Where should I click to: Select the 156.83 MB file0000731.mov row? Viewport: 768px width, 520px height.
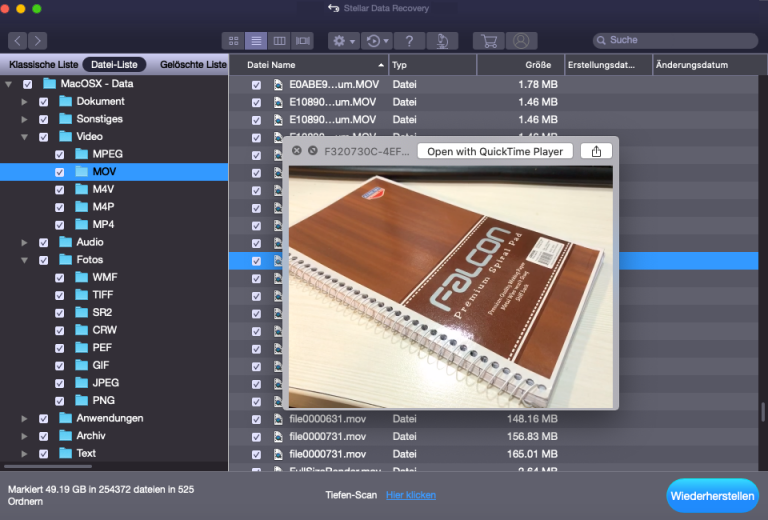click(x=494, y=436)
